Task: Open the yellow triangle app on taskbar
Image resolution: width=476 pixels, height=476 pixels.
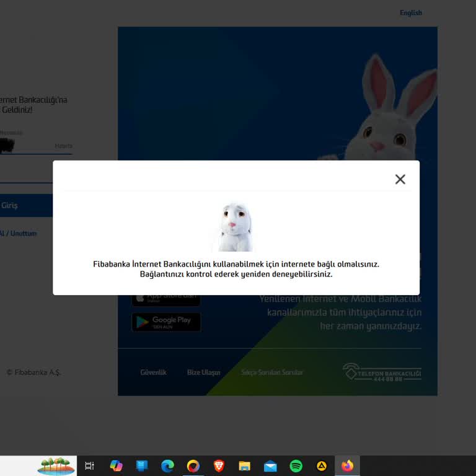Action: pyautogui.click(x=322, y=465)
